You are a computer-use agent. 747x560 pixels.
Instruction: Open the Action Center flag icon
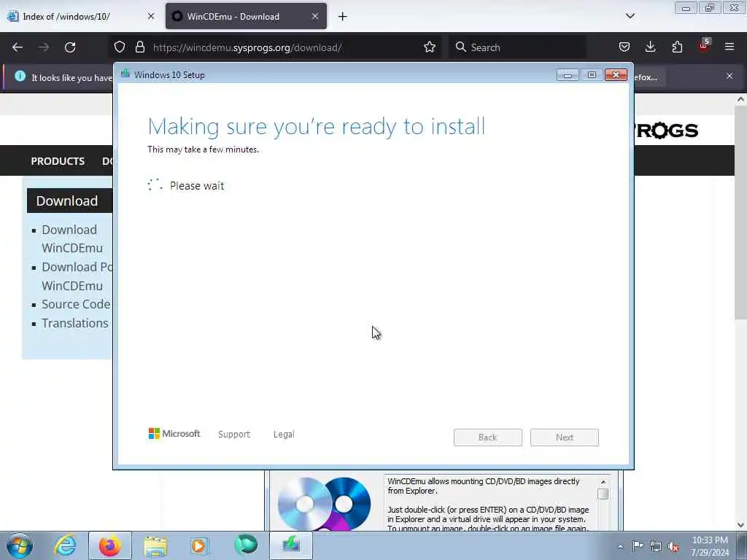638,545
